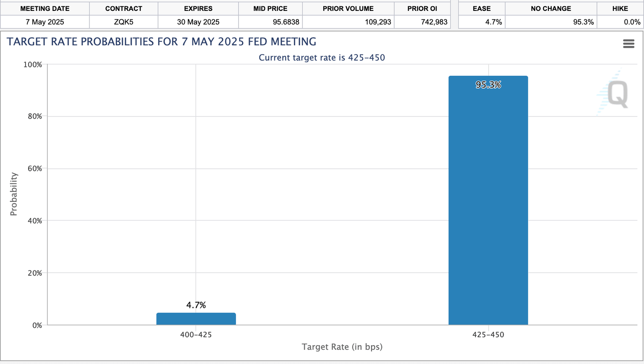
Task: Click the 95.6838 mid price value
Action: (286, 22)
